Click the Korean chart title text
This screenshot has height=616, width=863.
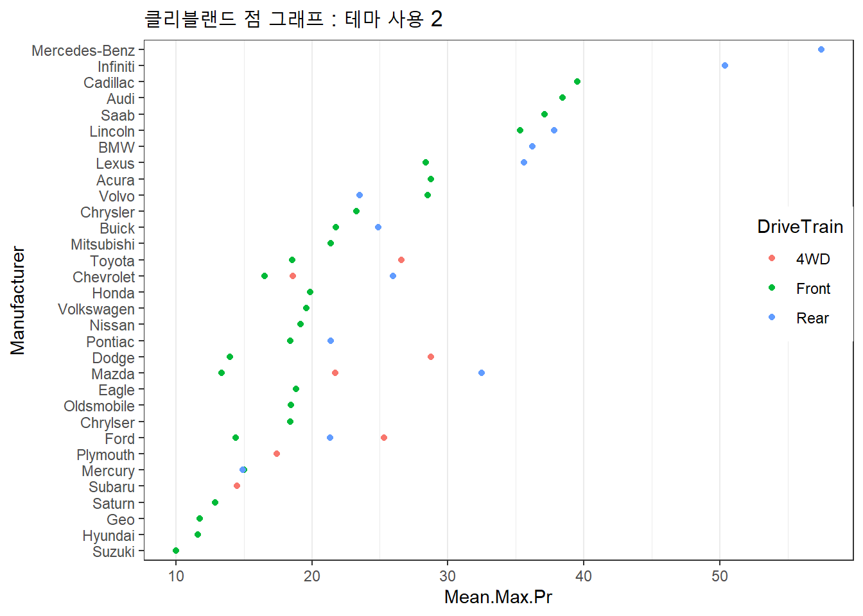[x=293, y=19]
